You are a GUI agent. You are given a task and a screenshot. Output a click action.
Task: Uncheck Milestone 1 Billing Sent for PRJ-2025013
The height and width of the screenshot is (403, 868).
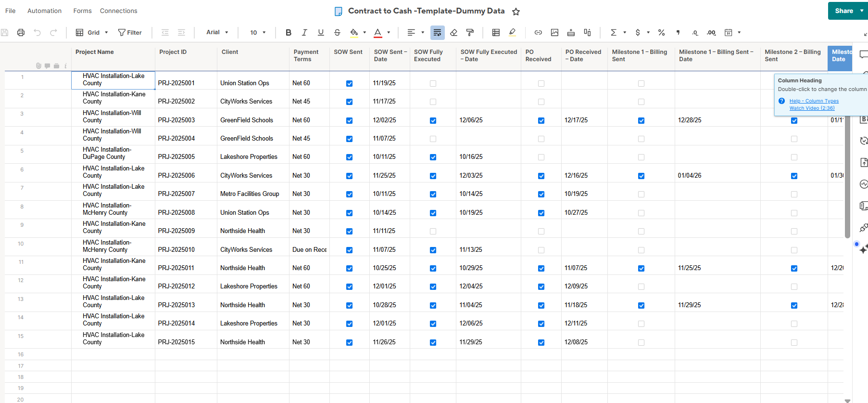641,305
